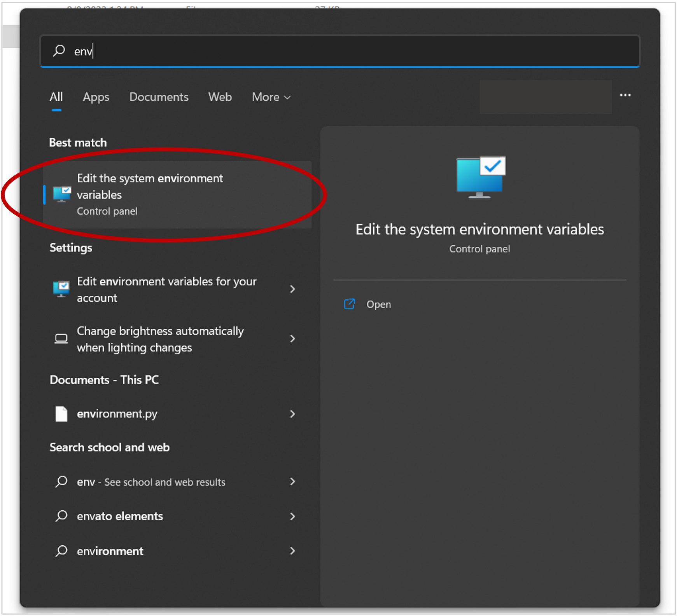Viewport: 677px width, 616px height.
Task: Click search icon beside 'environment' suggestion
Action: (61, 551)
